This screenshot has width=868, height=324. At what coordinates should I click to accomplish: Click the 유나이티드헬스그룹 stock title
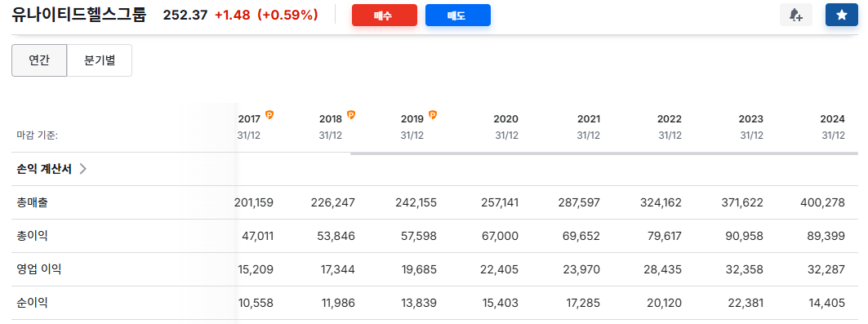pos(78,15)
